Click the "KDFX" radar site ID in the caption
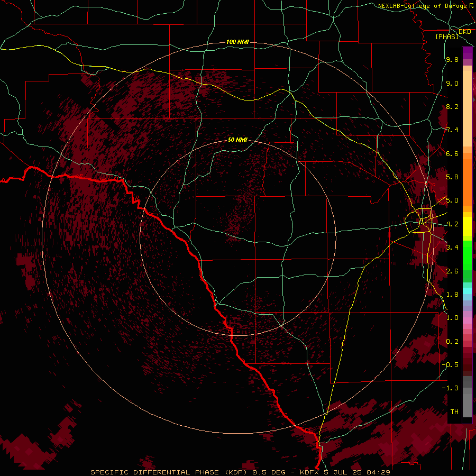 coord(309,472)
